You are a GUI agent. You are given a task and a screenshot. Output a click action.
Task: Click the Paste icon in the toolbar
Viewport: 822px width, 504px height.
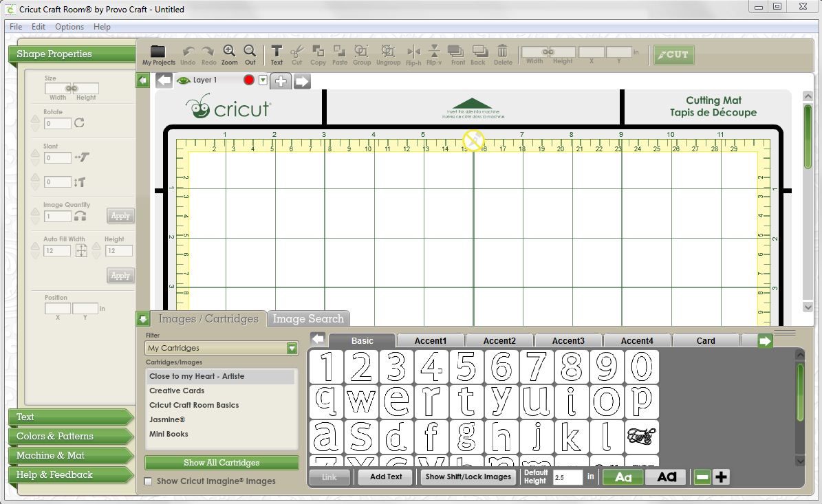click(340, 51)
